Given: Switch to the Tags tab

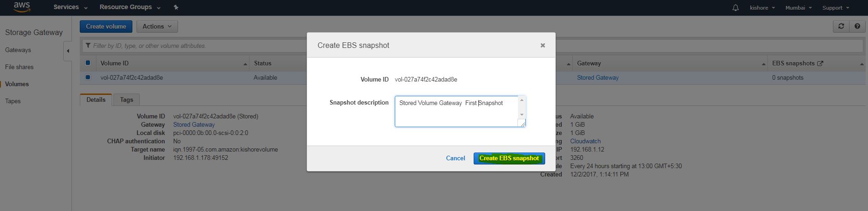Looking at the screenshot, I should [126, 100].
